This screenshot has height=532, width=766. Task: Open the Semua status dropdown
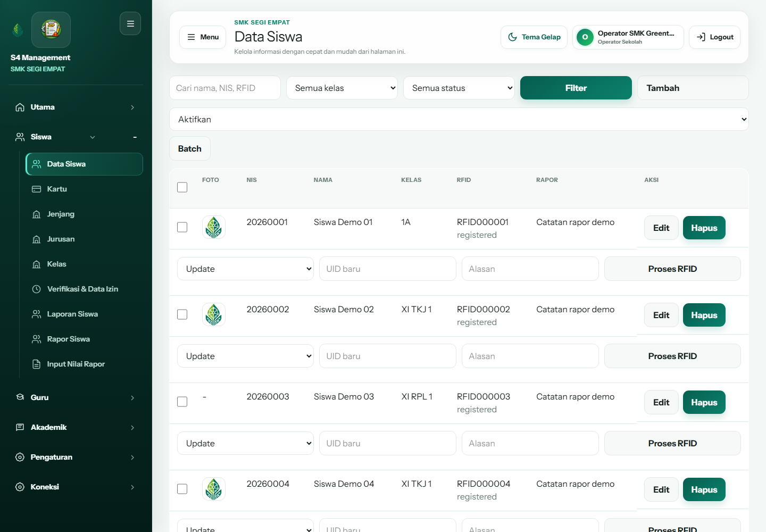(459, 88)
